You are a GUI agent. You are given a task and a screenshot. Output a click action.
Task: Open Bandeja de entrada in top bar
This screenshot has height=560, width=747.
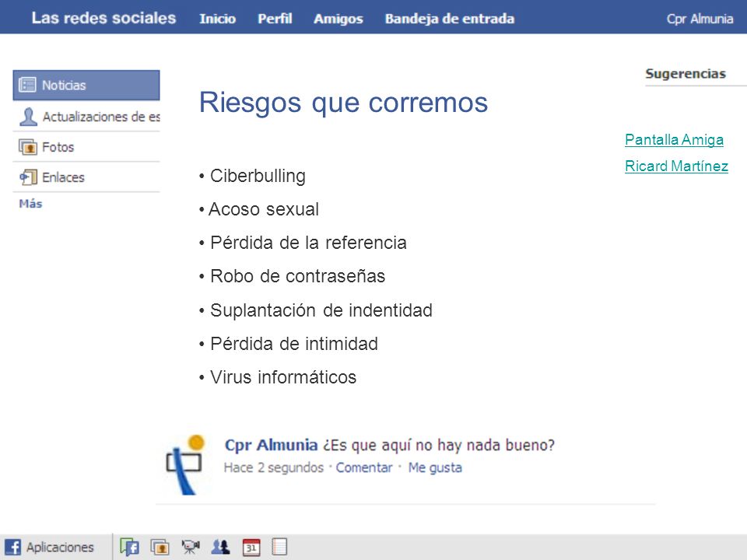450,19
